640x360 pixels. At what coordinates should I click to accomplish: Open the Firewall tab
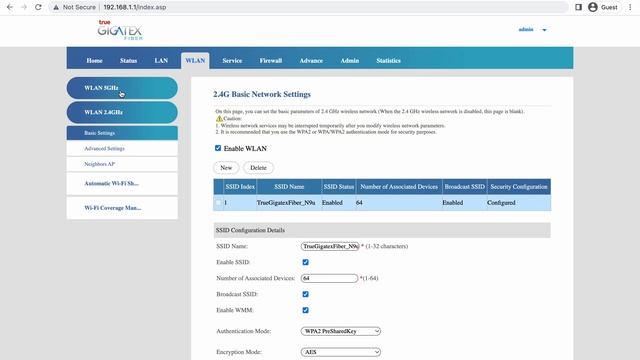(271, 60)
